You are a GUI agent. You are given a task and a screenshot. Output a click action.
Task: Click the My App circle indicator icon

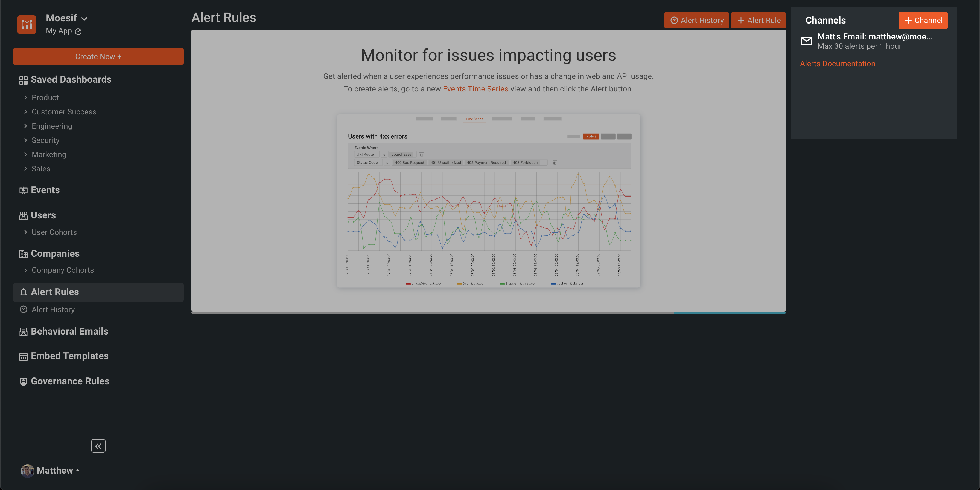click(78, 31)
